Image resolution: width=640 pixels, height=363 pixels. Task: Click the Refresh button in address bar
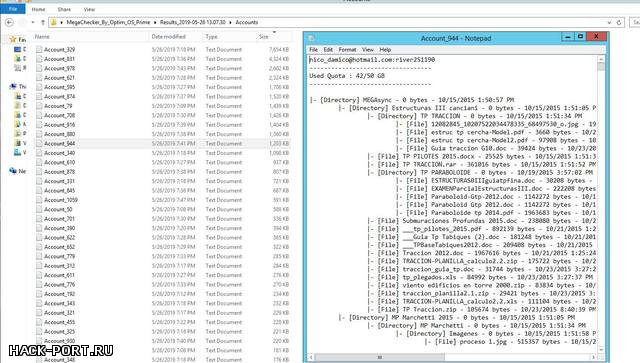619,22
